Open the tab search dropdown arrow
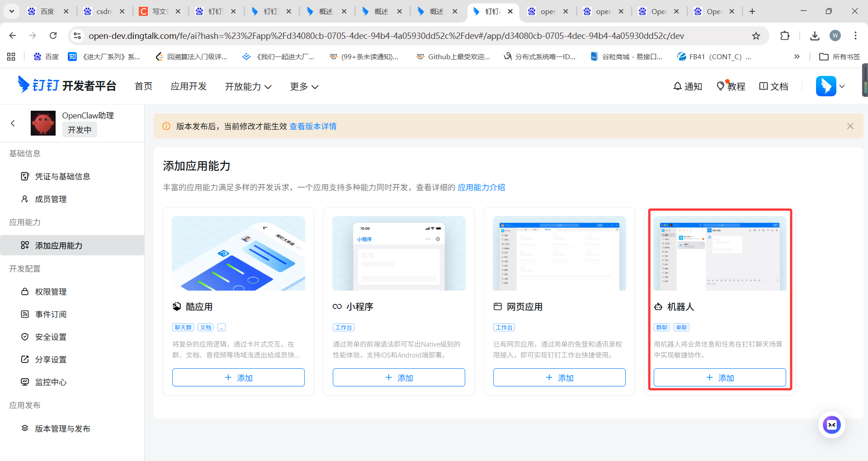 (12, 11)
